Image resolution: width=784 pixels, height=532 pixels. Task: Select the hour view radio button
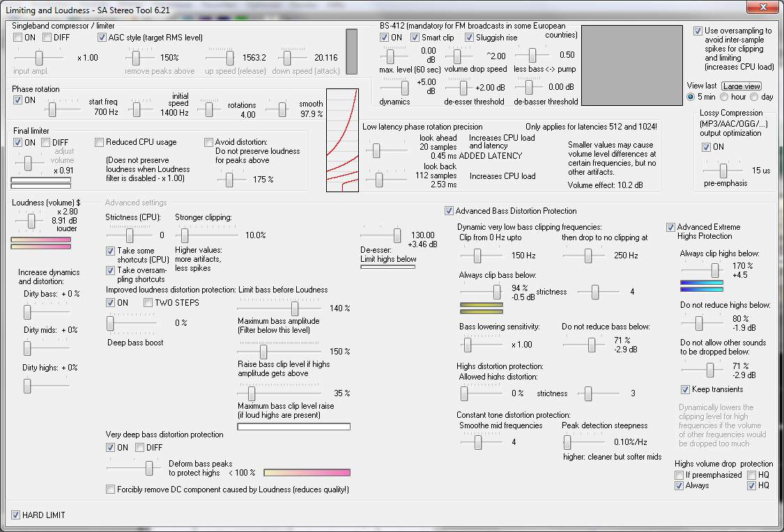724,97
